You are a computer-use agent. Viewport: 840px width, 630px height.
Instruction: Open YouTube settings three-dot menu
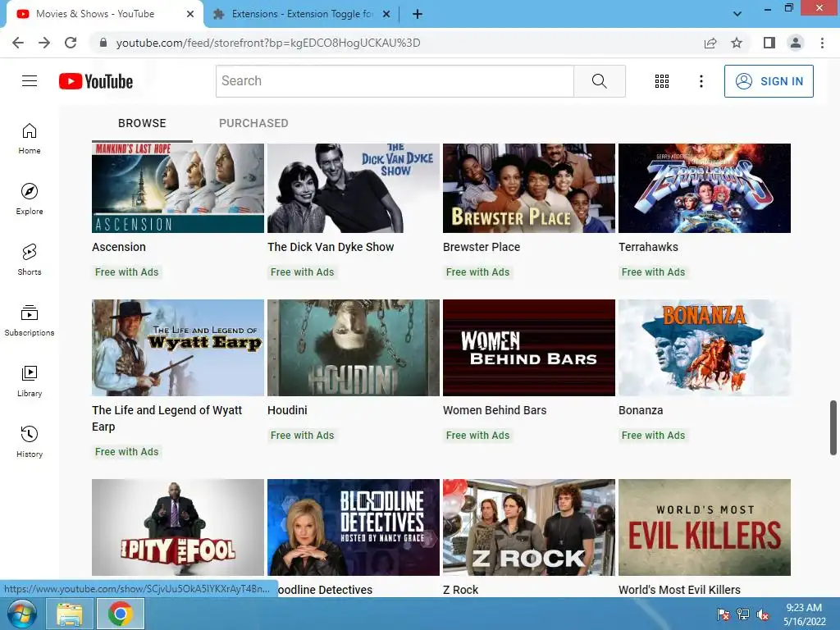click(x=701, y=81)
